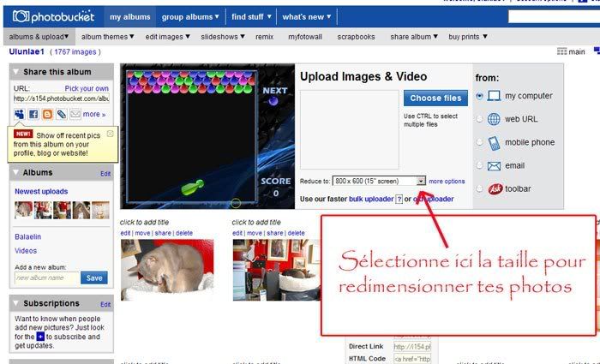Select web URL upload source

pyautogui.click(x=479, y=119)
